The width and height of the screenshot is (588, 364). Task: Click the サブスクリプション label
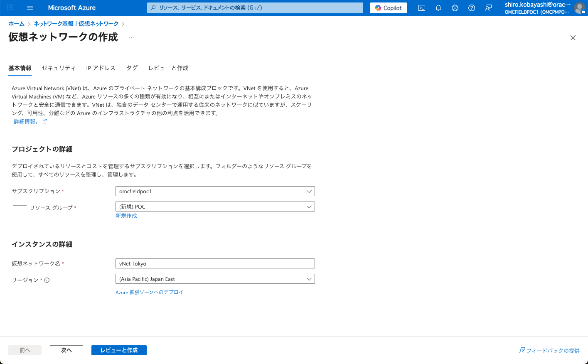[36, 191]
